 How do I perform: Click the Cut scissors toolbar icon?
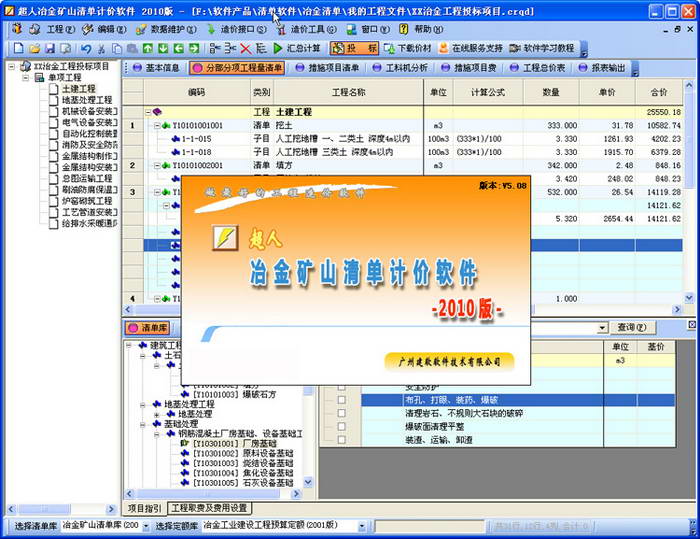(x=102, y=48)
